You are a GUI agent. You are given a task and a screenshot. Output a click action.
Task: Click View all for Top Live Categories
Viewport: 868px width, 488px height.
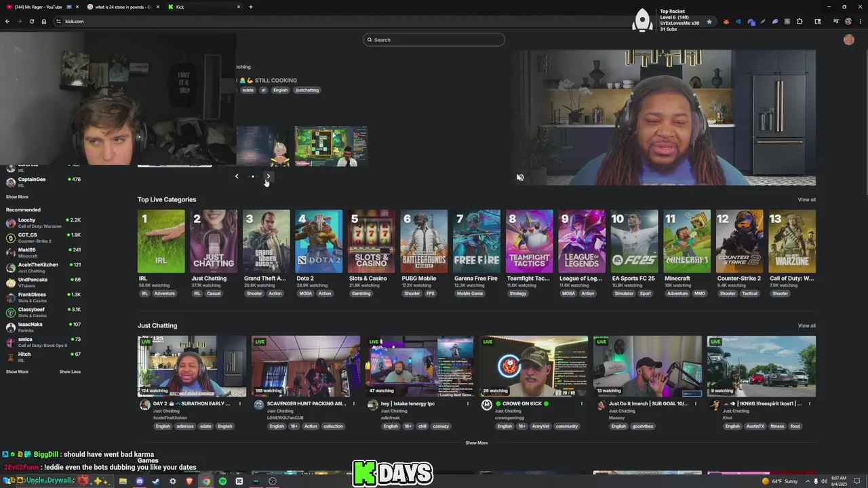pos(806,200)
